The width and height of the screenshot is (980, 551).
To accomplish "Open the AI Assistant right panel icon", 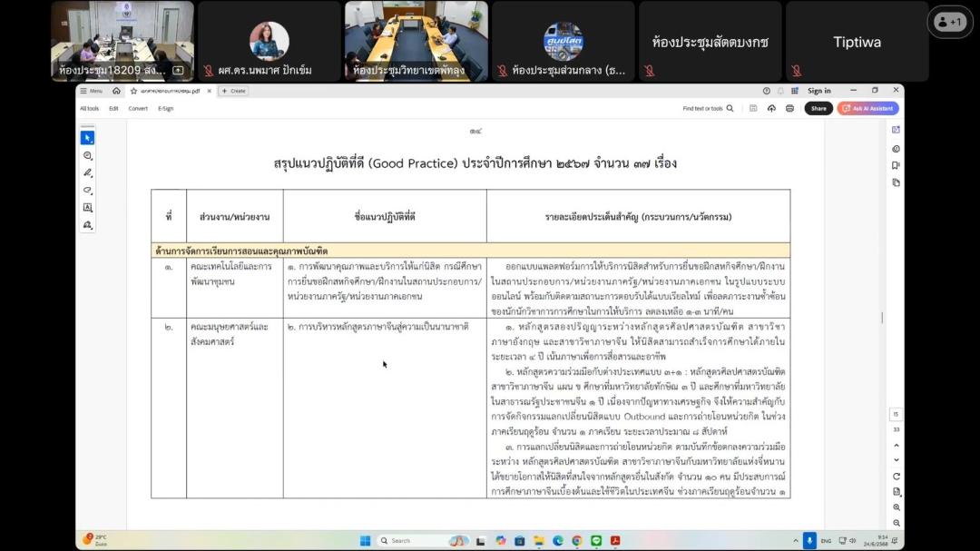I will click(897, 130).
